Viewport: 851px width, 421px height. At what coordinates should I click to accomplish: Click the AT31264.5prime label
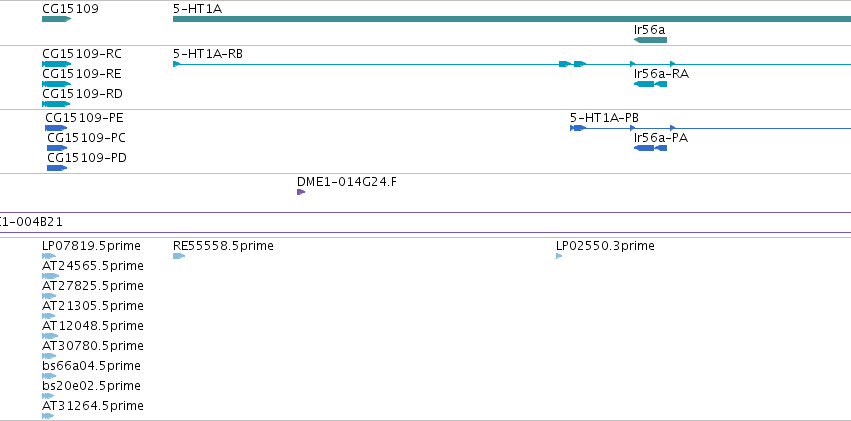coord(93,406)
